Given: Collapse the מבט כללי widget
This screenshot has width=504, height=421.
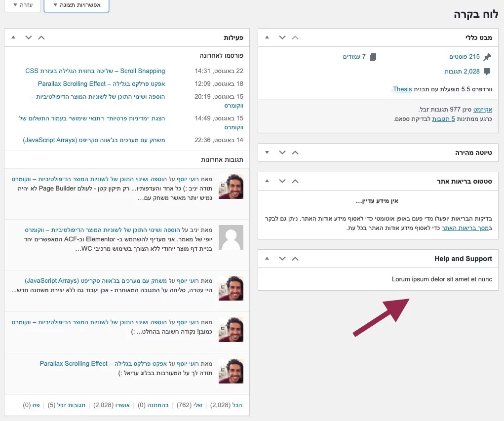Looking at the screenshot, I should (267, 38).
